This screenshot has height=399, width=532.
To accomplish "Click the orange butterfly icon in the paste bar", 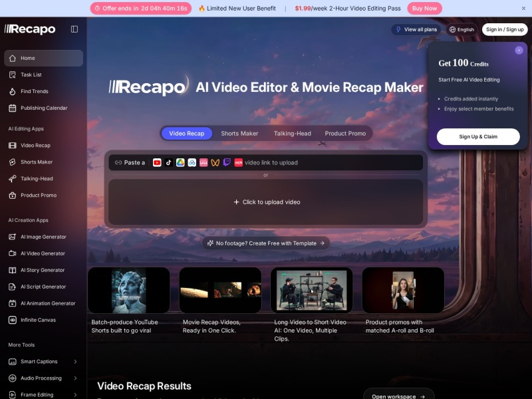I will point(215,162).
